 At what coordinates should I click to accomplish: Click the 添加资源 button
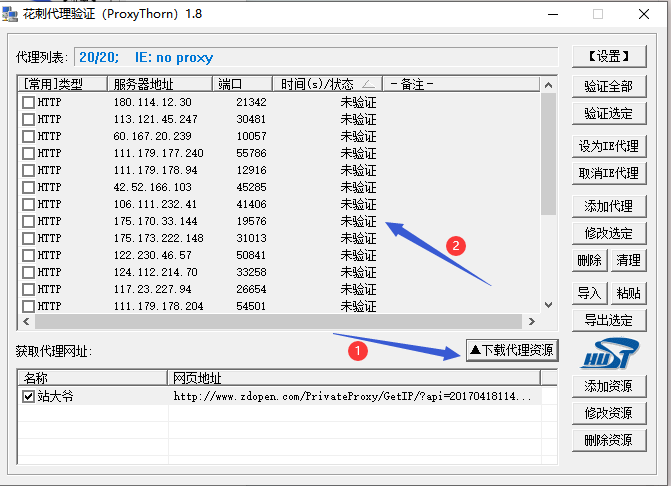tap(608, 386)
